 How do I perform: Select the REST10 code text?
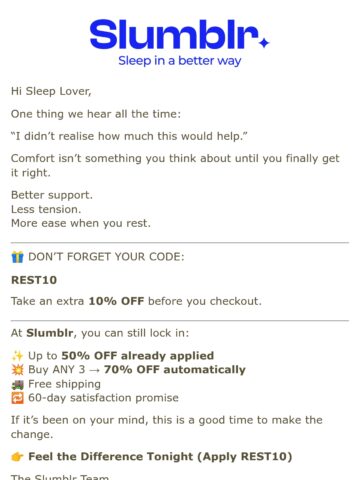[x=34, y=280]
